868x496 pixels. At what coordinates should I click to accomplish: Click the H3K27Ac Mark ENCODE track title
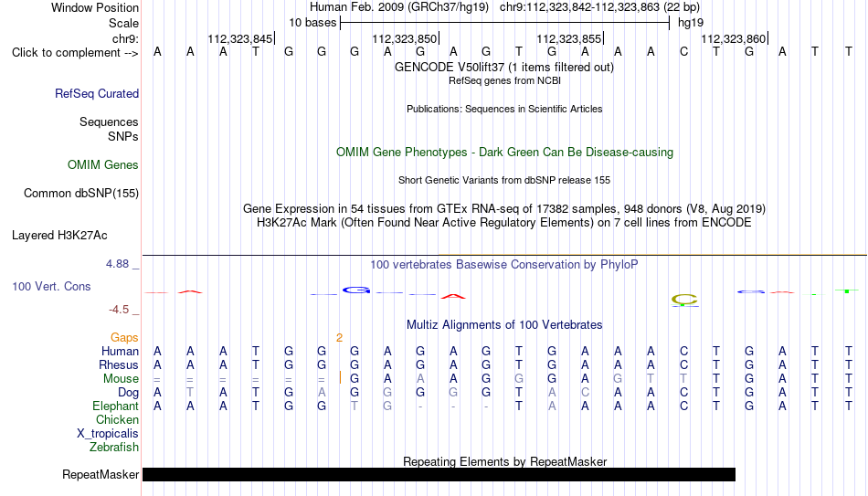click(x=504, y=223)
